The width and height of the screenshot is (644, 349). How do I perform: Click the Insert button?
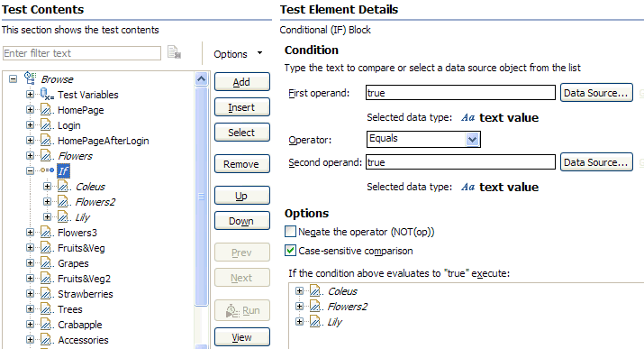click(242, 107)
